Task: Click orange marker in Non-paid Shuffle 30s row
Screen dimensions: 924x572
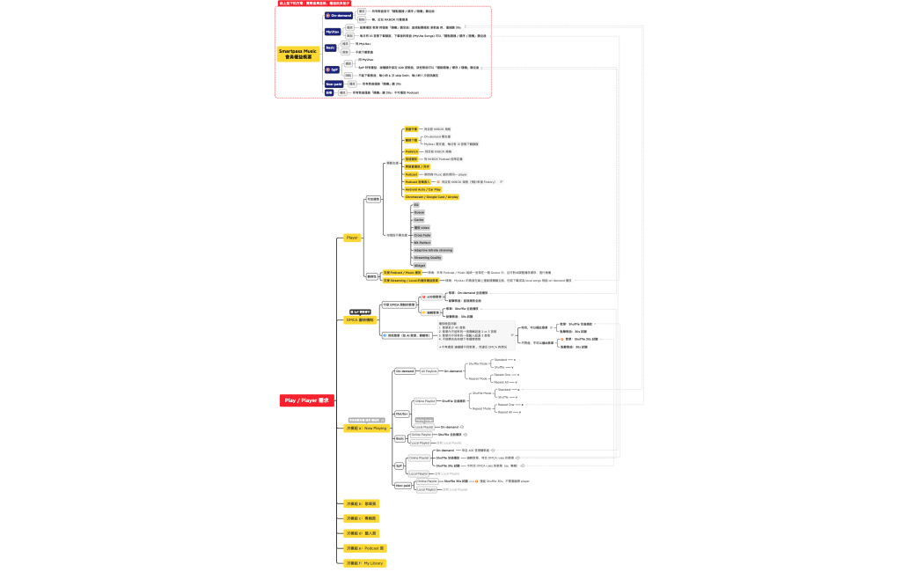Action: click(476, 481)
